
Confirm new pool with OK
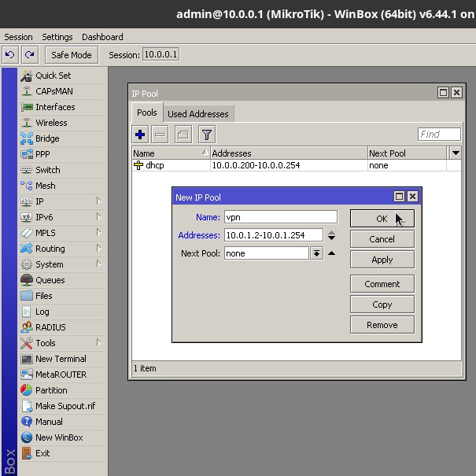pyautogui.click(x=382, y=219)
